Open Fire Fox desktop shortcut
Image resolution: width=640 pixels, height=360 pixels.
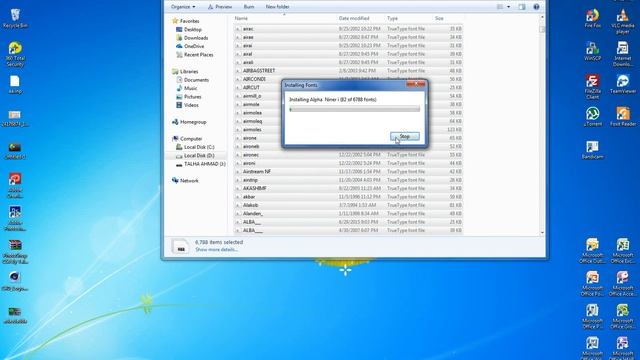coord(592,19)
